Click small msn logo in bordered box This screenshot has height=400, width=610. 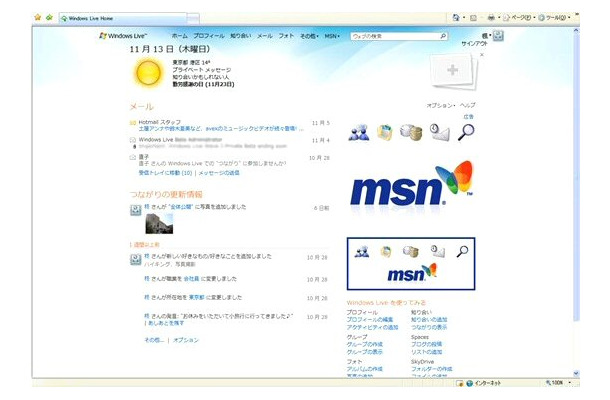point(412,273)
